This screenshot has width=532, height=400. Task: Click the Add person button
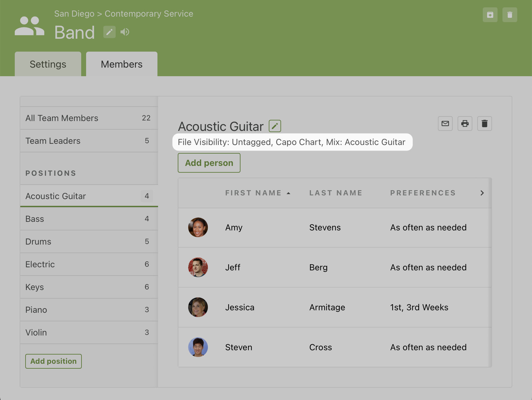click(209, 163)
